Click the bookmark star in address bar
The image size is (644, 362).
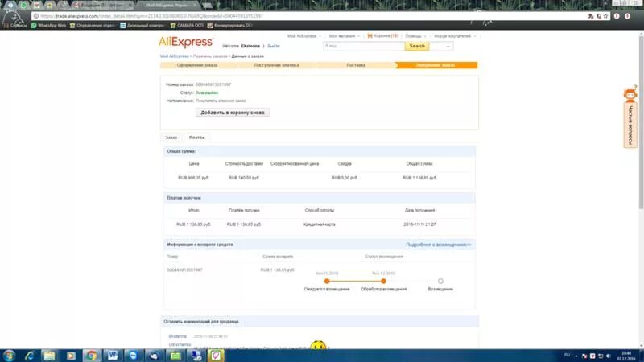click(605, 16)
